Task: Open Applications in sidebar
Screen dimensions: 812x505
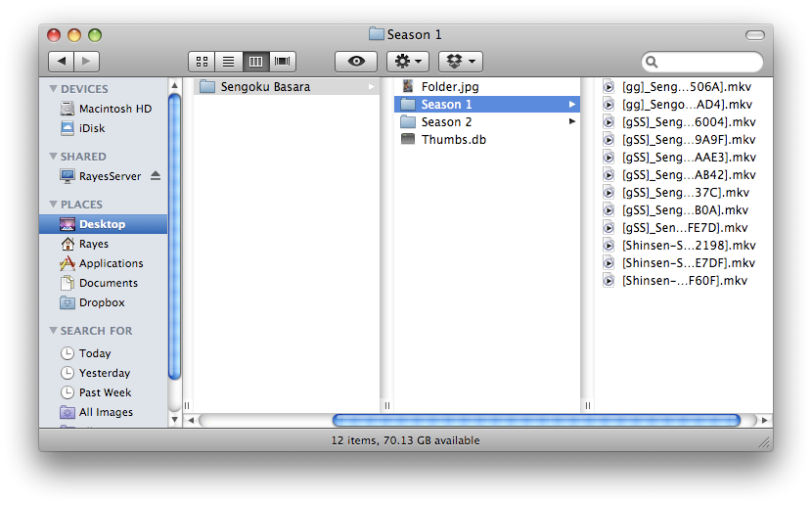Action: (102, 263)
